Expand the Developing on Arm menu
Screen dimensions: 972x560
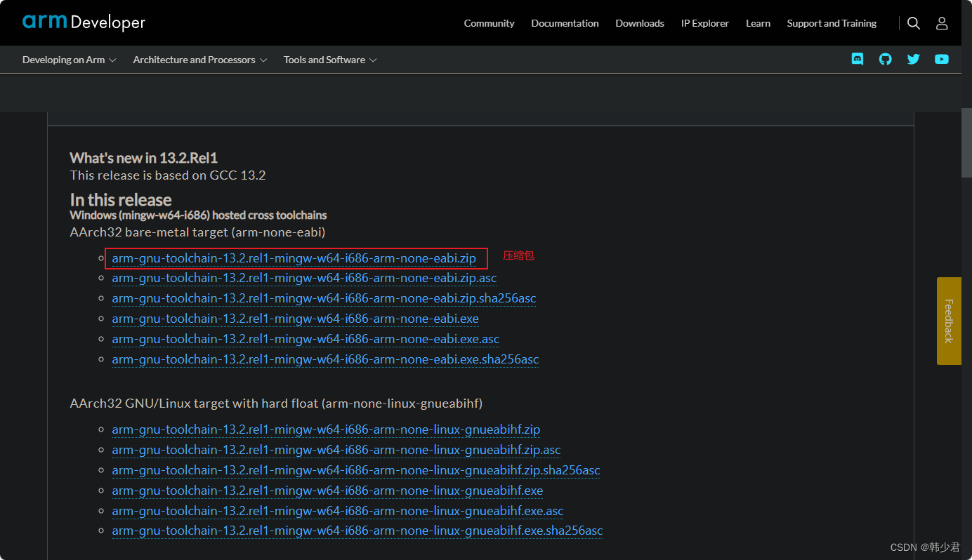[x=70, y=60]
